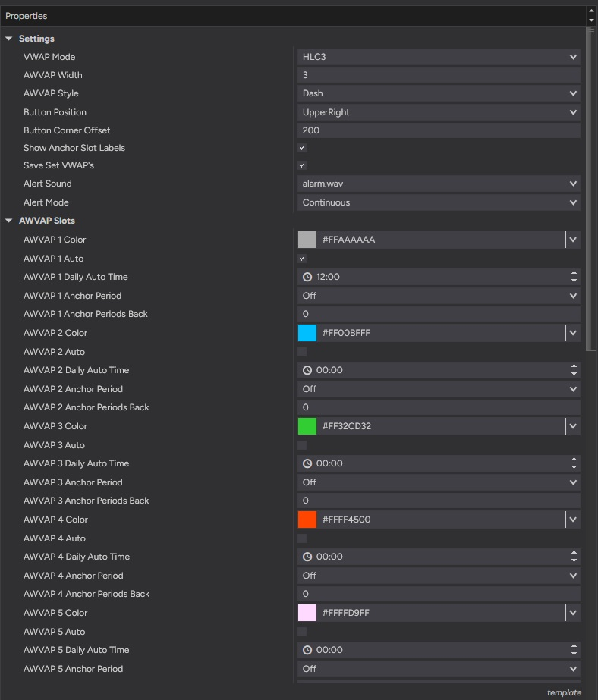Viewport: 598px width, 700px height.
Task: Open the Alert Sound dropdown
Action: [439, 184]
